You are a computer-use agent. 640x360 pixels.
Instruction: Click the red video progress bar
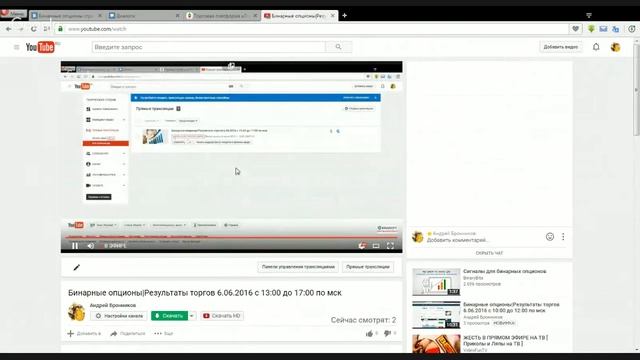pyautogui.click(x=231, y=237)
